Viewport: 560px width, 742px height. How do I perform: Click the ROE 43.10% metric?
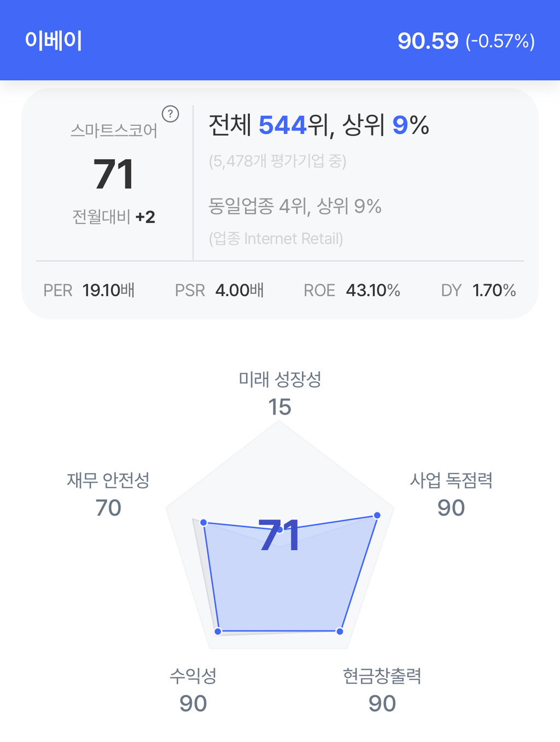point(352,290)
